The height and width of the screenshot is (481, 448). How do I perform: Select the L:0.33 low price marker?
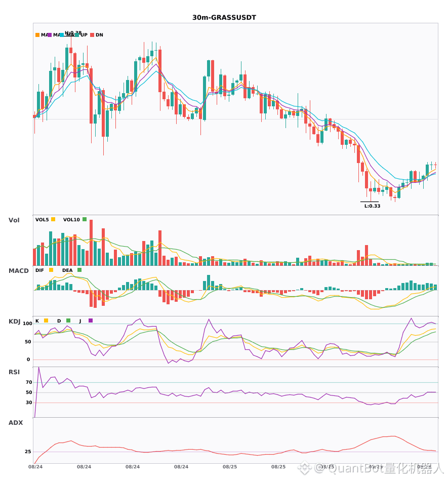[372, 206]
